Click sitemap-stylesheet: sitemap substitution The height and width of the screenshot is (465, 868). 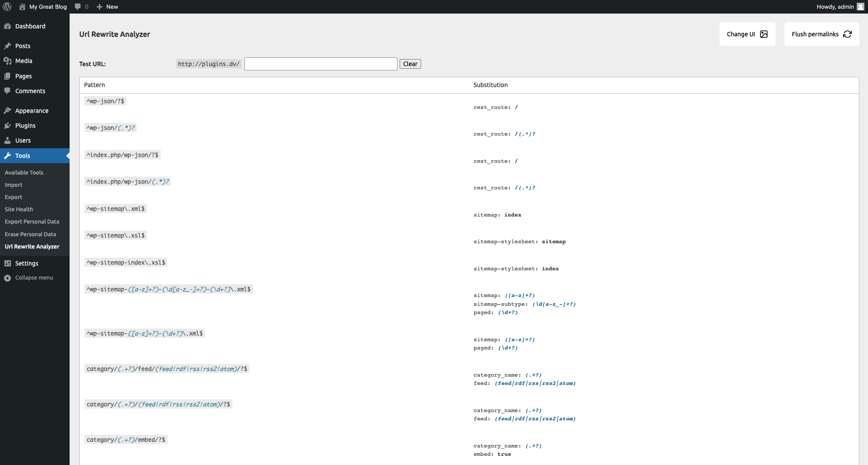coord(520,241)
